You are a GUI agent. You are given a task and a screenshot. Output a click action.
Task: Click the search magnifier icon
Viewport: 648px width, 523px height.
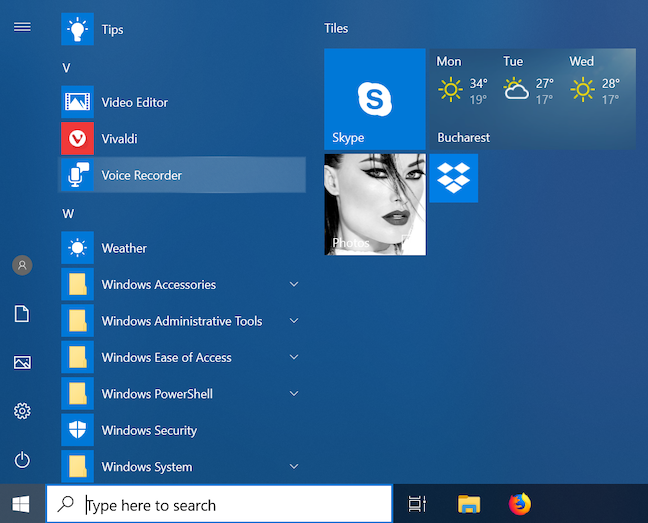pos(65,504)
